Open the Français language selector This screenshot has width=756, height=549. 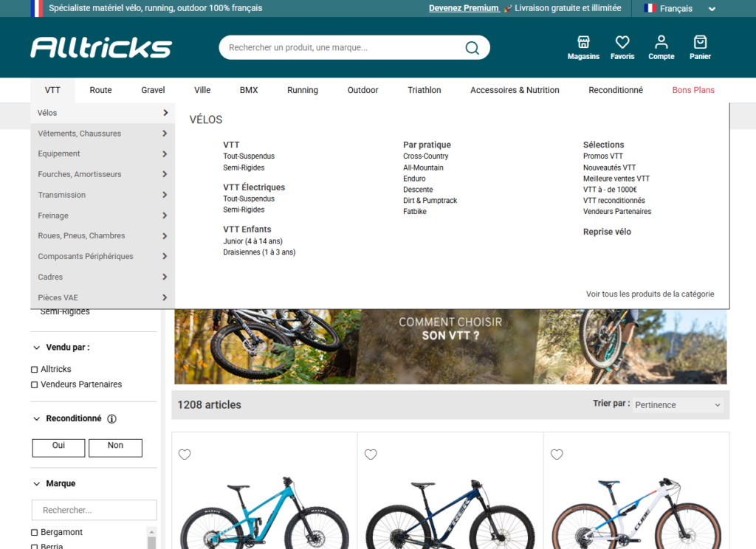679,9
